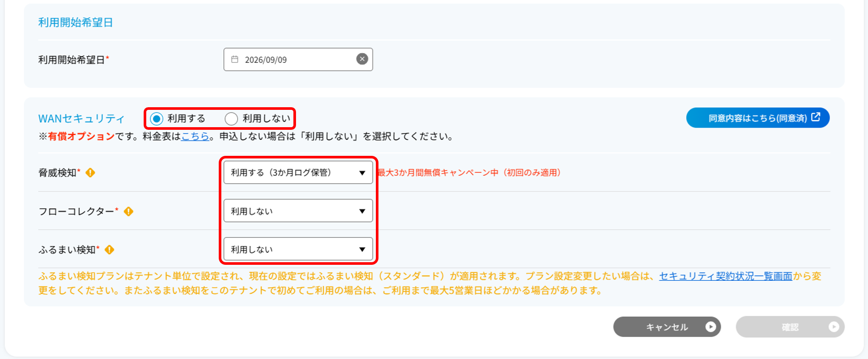The width and height of the screenshot is (868, 359).
Task: Click the date input showing 2026/09/09
Action: click(298, 59)
